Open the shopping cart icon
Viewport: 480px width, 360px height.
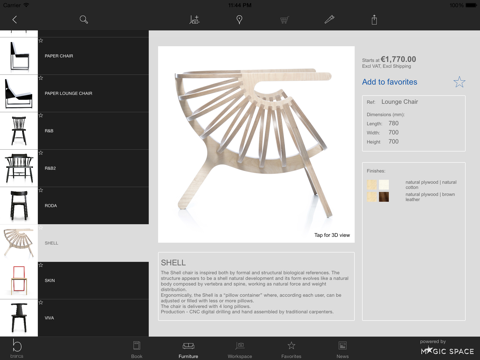pos(284,20)
